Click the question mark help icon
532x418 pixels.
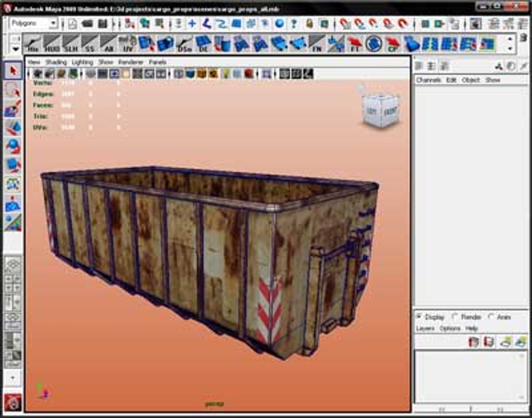click(x=294, y=24)
